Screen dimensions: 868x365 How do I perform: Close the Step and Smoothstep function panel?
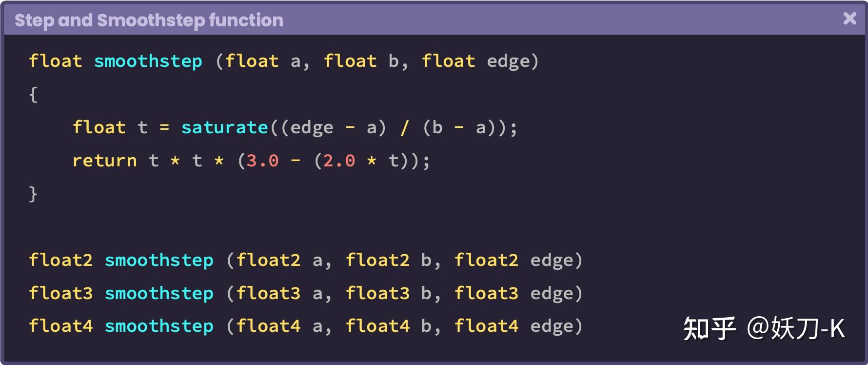point(849,19)
